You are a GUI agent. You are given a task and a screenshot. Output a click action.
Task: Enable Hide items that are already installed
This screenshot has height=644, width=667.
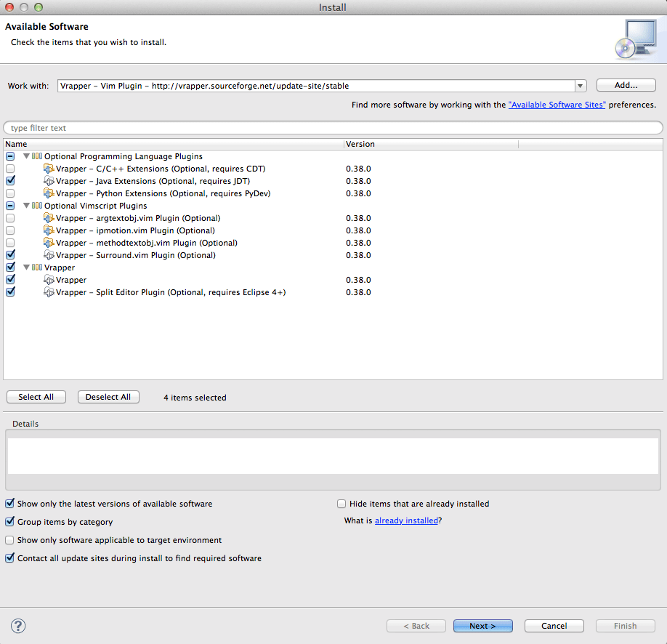click(x=341, y=504)
